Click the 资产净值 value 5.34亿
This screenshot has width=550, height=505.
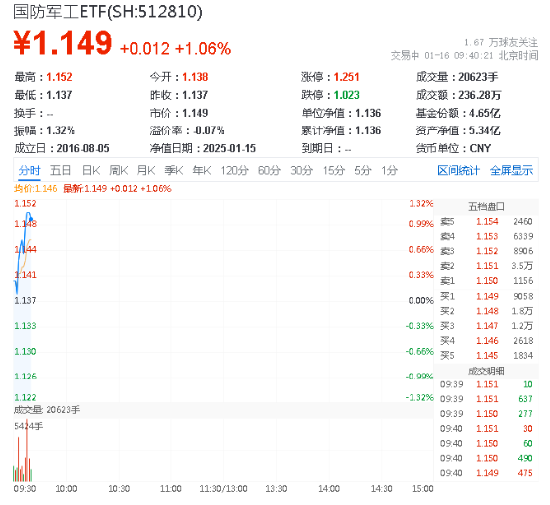pyautogui.click(x=484, y=131)
